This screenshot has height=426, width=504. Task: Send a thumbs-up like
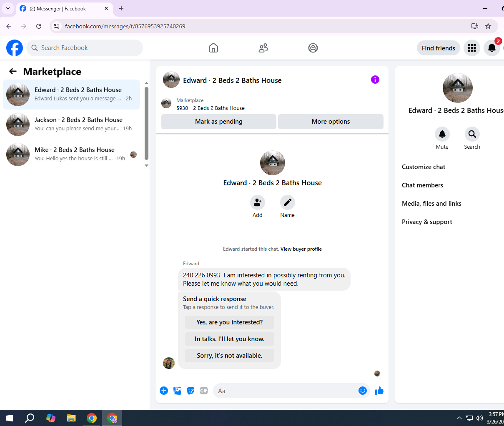pyautogui.click(x=379, y=391)
